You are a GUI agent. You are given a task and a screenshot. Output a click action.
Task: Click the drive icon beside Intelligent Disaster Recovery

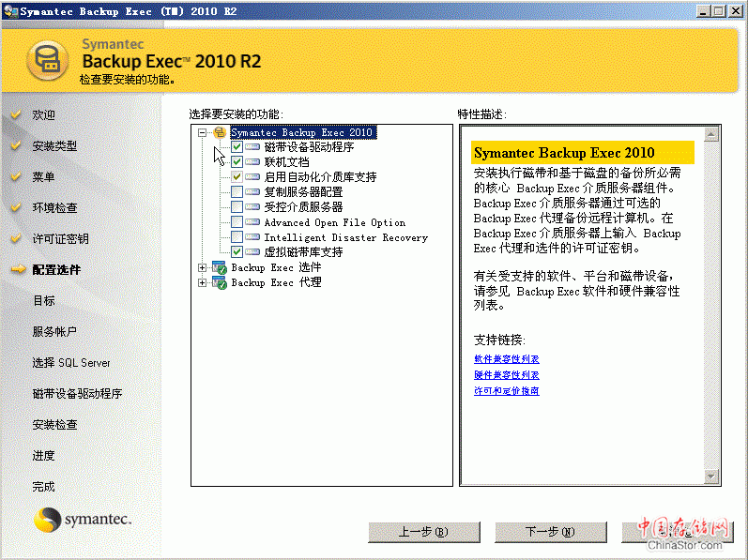[253, 237]
